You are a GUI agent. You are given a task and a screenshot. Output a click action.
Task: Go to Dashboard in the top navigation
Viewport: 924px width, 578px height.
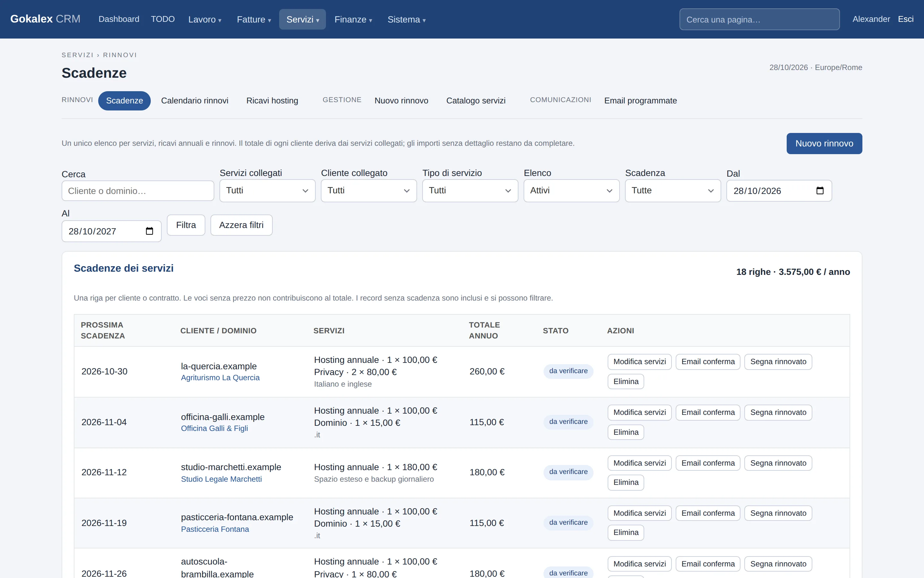tap(119, 19)
